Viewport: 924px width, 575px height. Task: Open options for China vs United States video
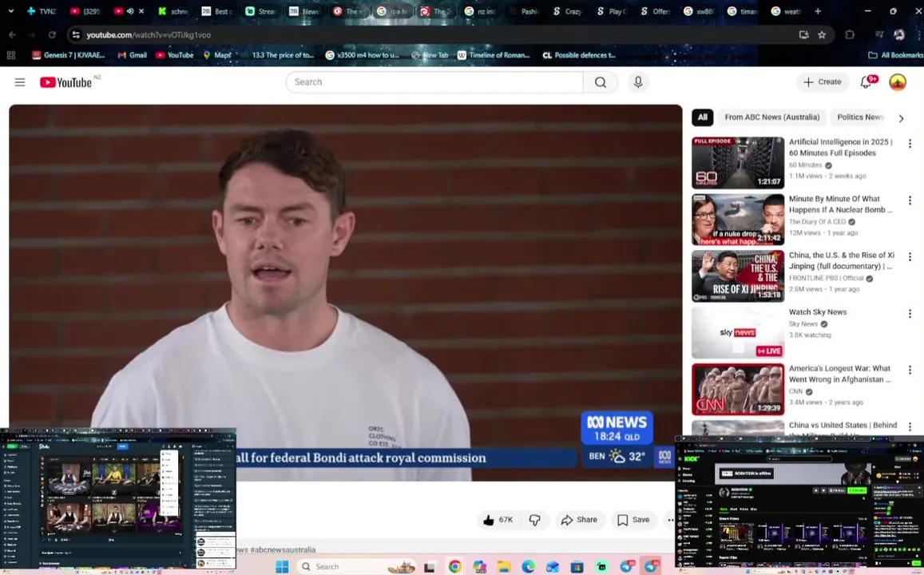(910, 426)
